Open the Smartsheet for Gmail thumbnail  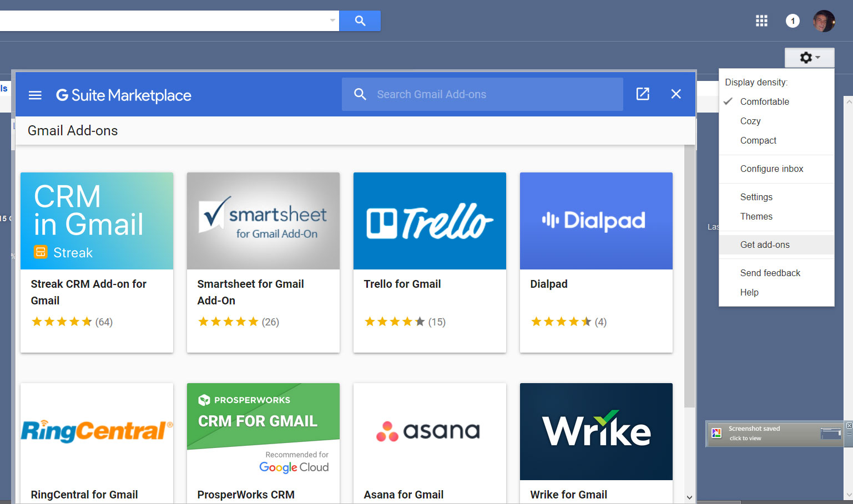(263, 221)
